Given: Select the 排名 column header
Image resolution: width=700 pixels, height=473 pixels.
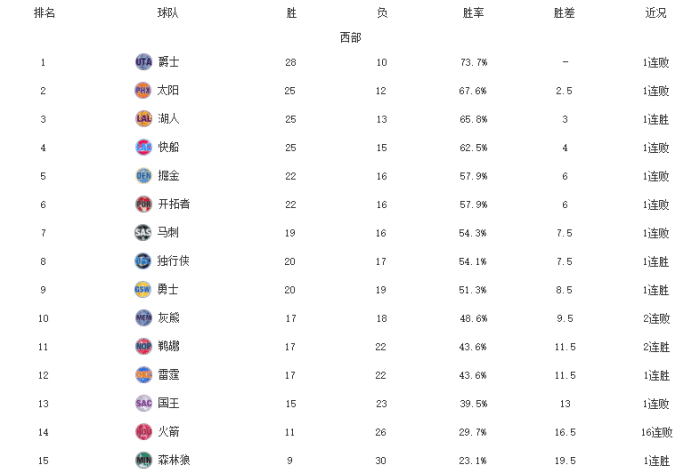Looking at the screenshot, I should click(44, 13).
